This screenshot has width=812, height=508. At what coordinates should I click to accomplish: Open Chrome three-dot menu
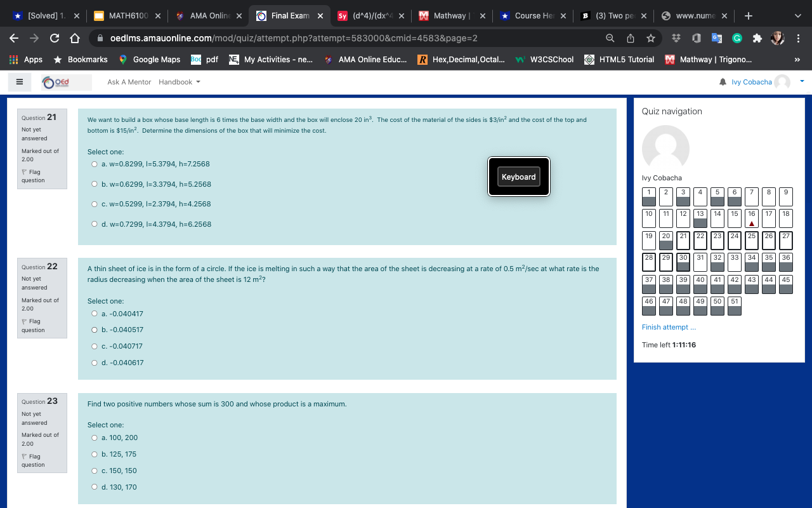pyautogui.click(x=798, y=38)
